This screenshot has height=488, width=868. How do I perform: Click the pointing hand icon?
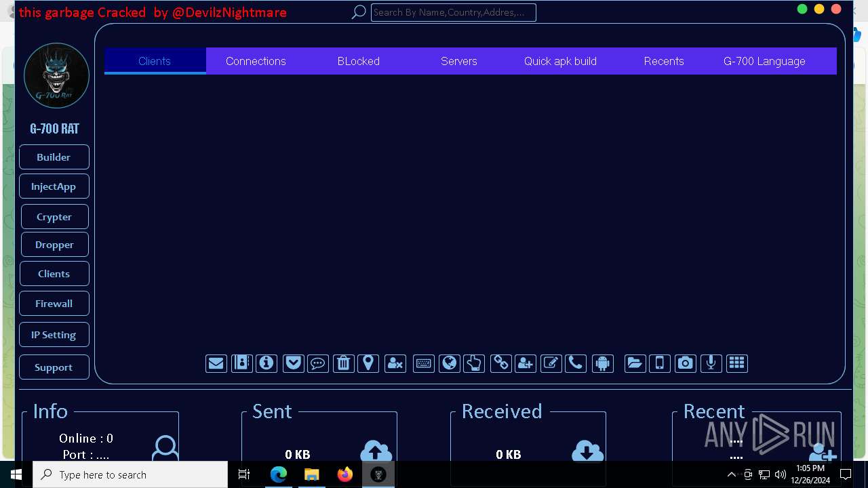click(x=474, y=363)
